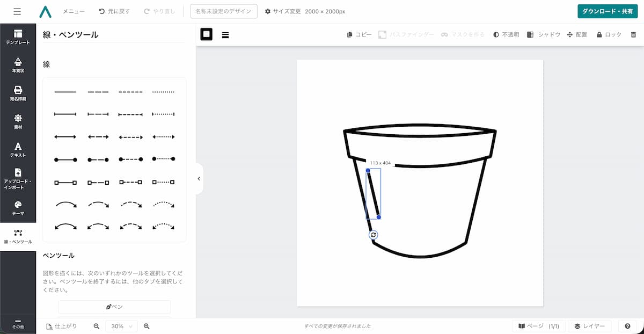Click the zoom in magnifier
Viewport: 644px width, 334px height.
click(147, 326)
